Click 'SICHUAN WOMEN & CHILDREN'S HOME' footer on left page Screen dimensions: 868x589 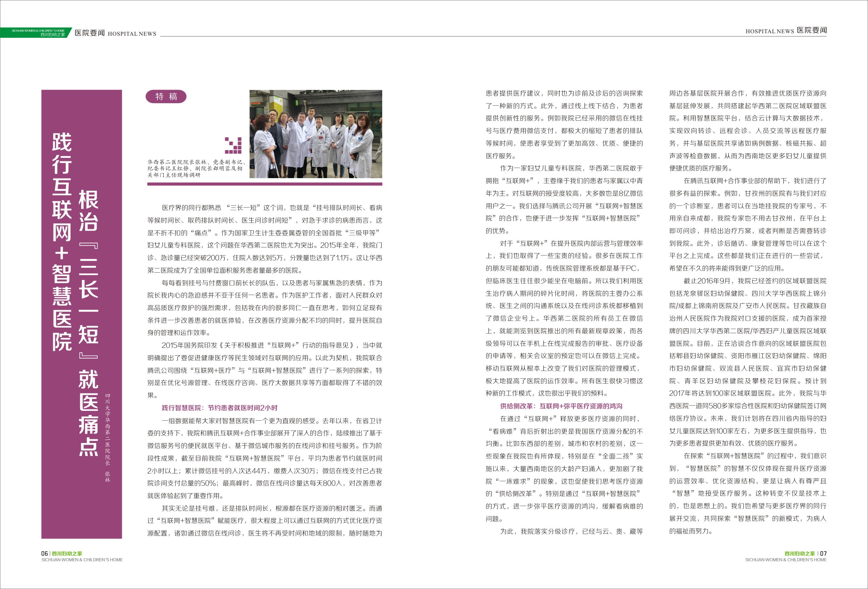[x=82, y=560]
